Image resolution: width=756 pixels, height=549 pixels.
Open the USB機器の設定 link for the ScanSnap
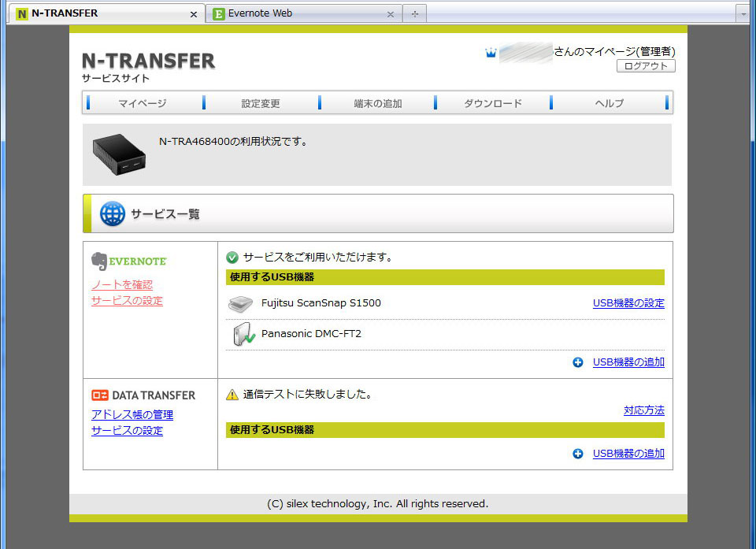pyautogui.click(x=628, y=302)
